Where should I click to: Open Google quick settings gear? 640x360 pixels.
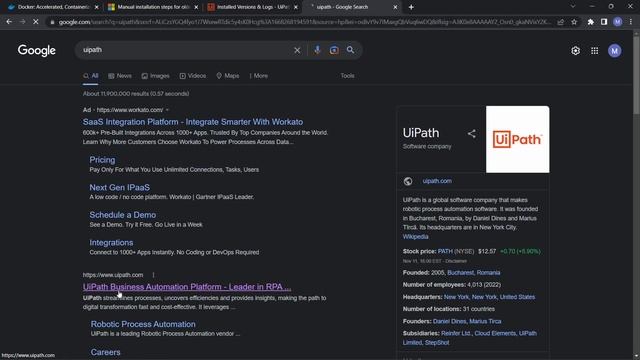(x=576, y=51)
